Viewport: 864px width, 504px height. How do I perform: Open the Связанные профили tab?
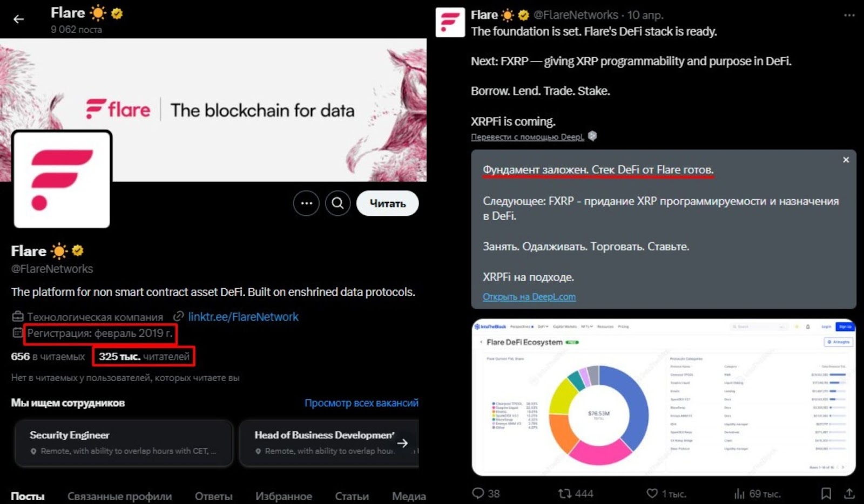pos(119,496)
